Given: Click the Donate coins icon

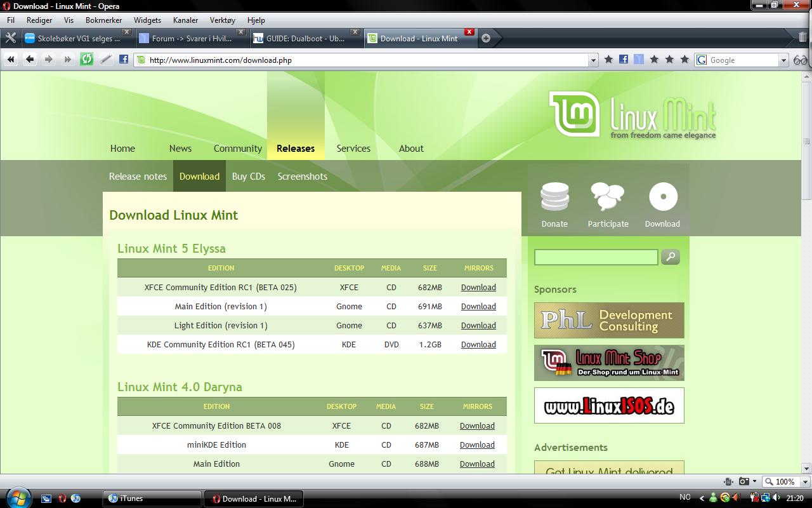Looking at the screenshot, I should 554,197.
